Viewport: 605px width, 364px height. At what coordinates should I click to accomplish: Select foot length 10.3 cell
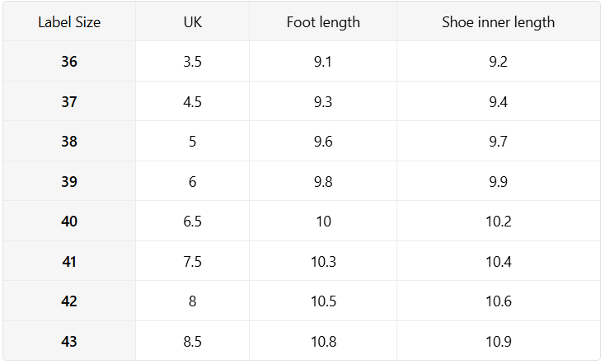tap(323, 262)
